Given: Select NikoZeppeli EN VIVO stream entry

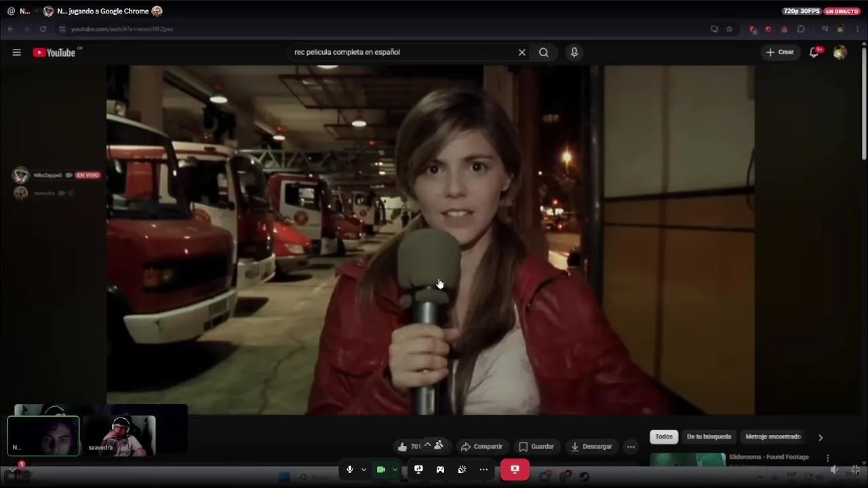Looking at the screenshot, I should click(56, 175).
